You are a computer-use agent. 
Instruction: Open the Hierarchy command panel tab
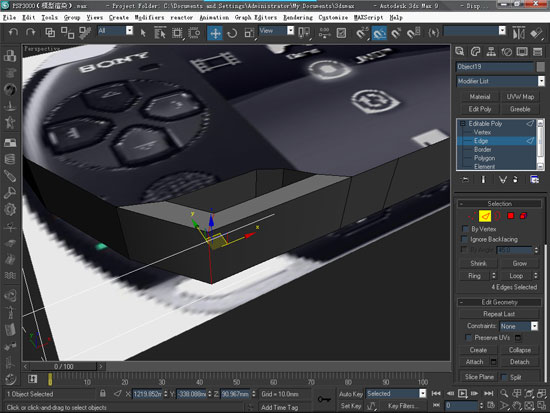pos(491,52)
